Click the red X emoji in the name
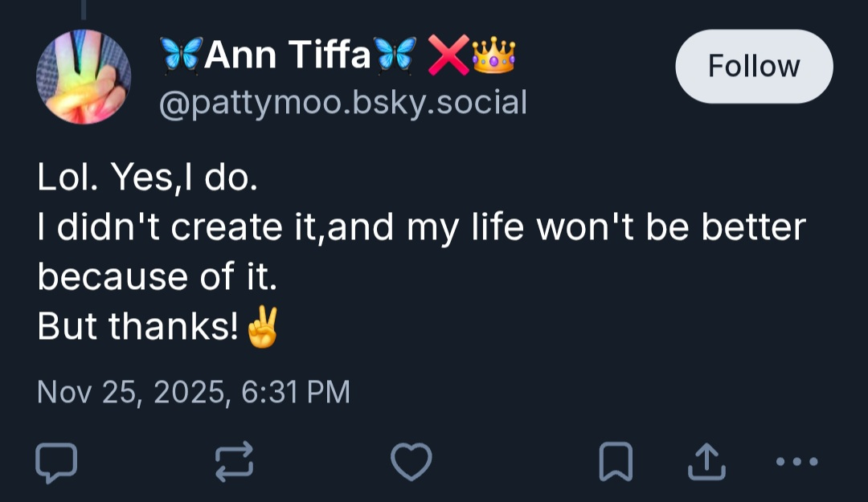The image size is (868, 502). click(x=448, y=55)
